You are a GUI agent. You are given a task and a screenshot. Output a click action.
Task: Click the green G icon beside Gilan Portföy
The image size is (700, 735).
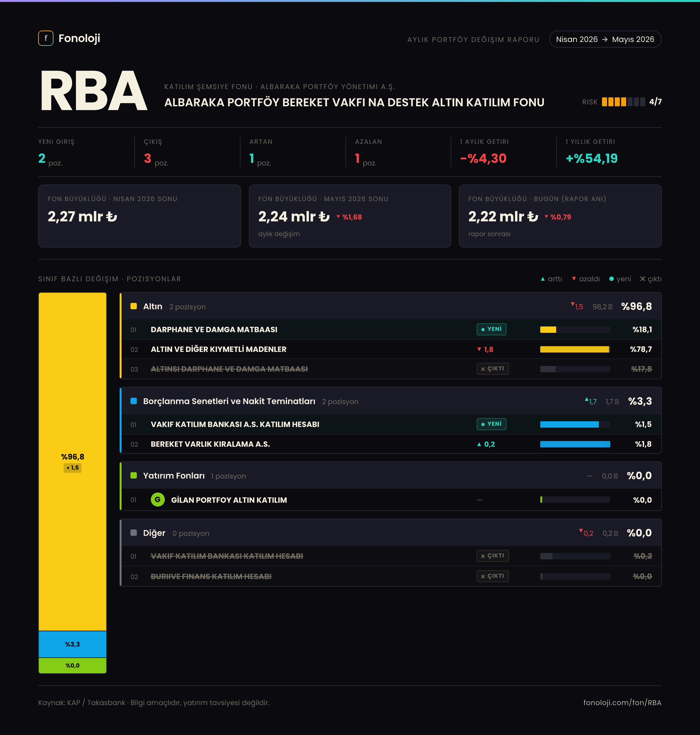pos(157,500)
